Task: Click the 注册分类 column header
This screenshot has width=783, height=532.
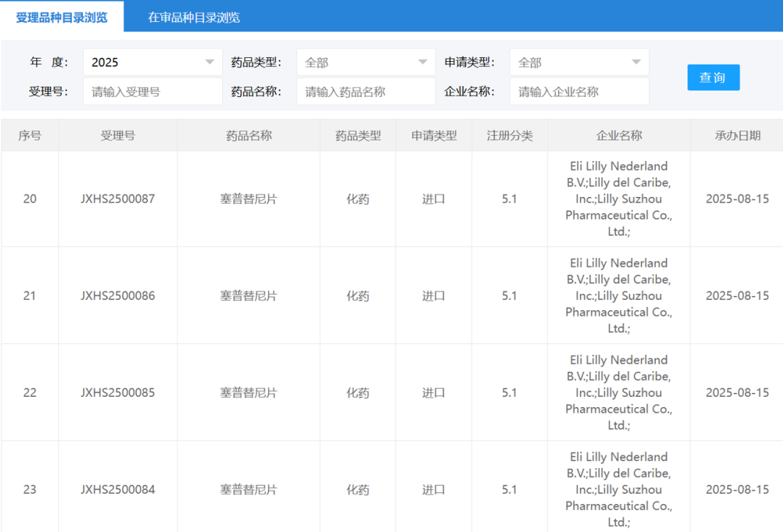Action: 510,135
